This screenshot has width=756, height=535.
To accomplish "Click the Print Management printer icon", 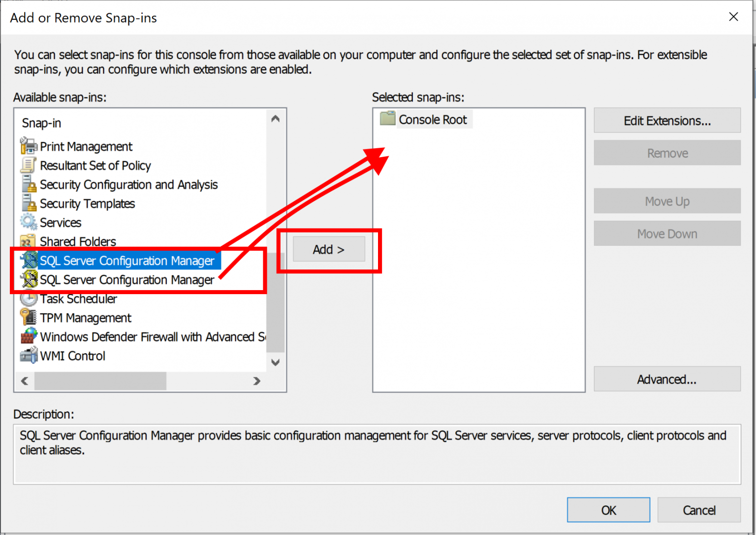I will click(x=29, y=146).
